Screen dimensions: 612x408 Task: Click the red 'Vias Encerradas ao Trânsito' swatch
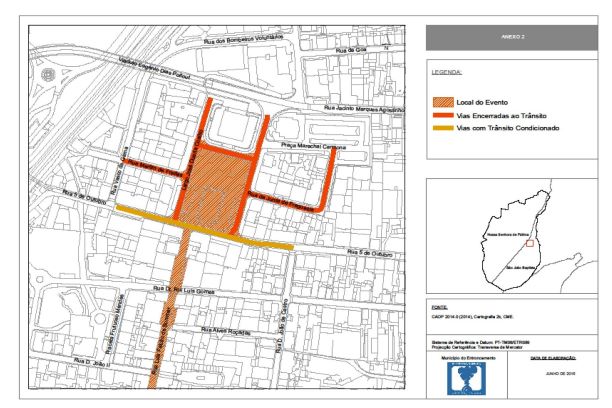point(440,116)
